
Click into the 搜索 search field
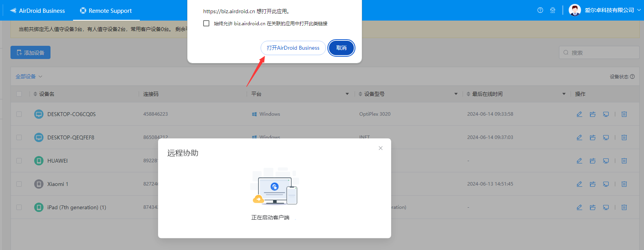(599, 52)
